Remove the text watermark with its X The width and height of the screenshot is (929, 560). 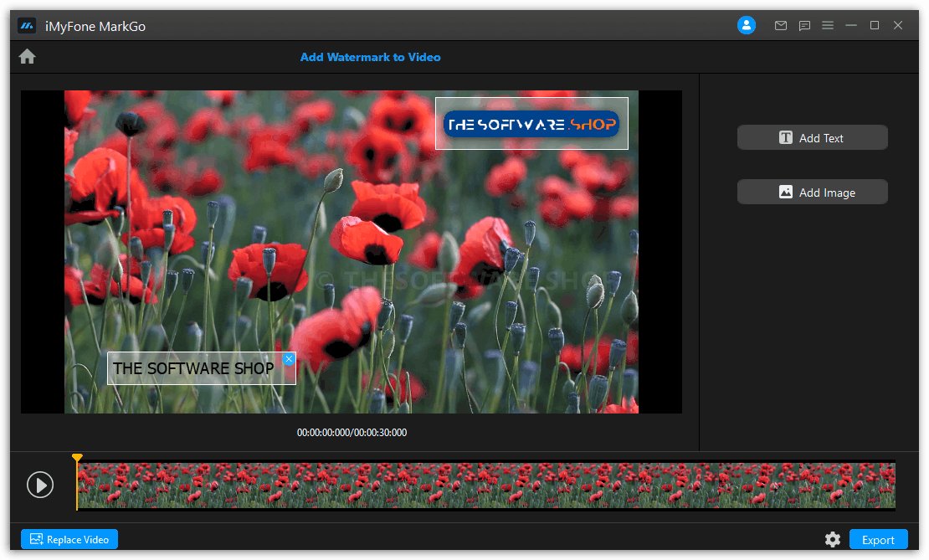(289, 359)
